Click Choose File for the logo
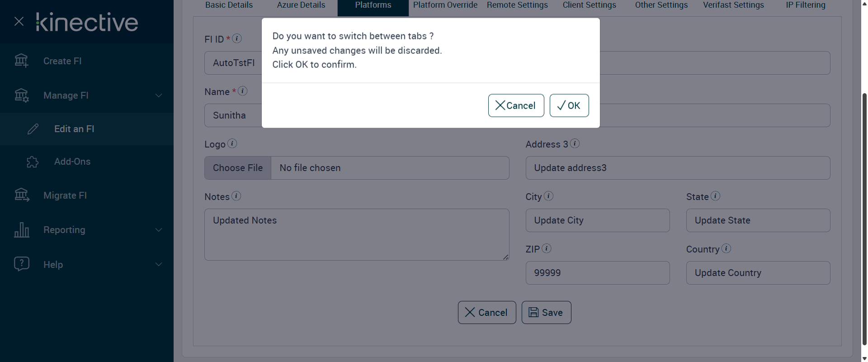868x362 pixels. [x=238, y=168]
